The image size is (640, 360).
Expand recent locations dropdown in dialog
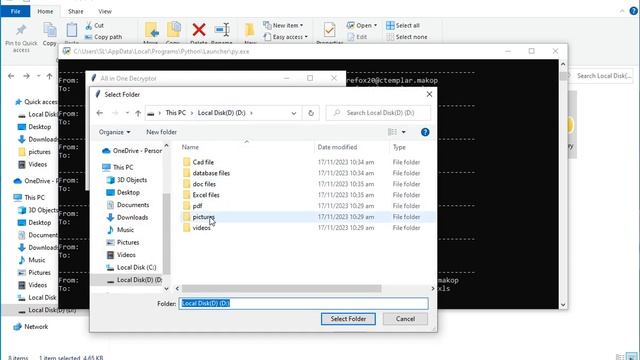[x=127, y=113]
